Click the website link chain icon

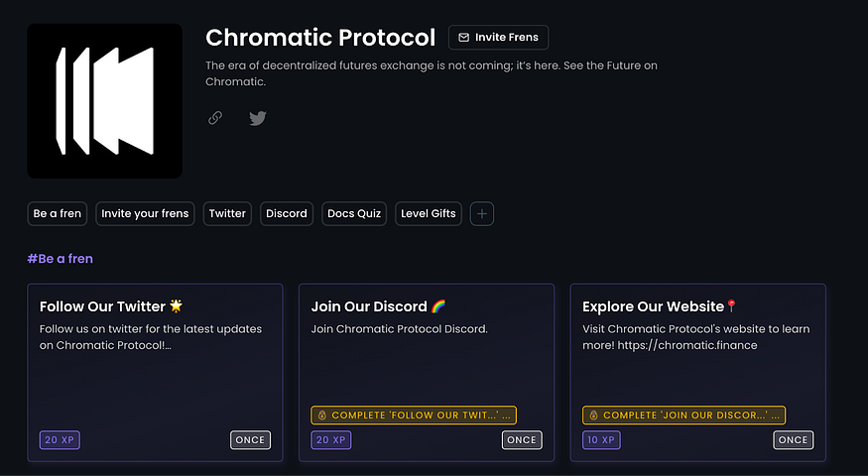coord(215,118)
